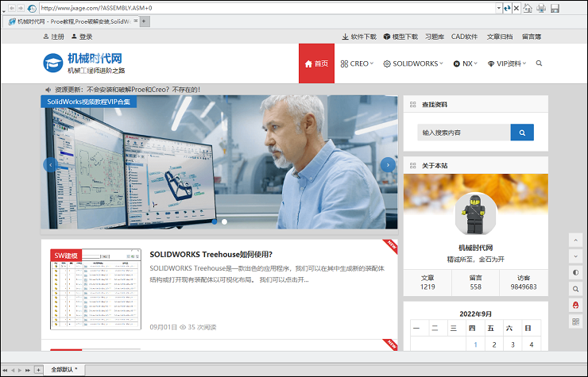The height and width of the screenshot is (377, 588).
Task: Expand the SOLIDWORKS menu dropdown
Action: pos(413,63)
